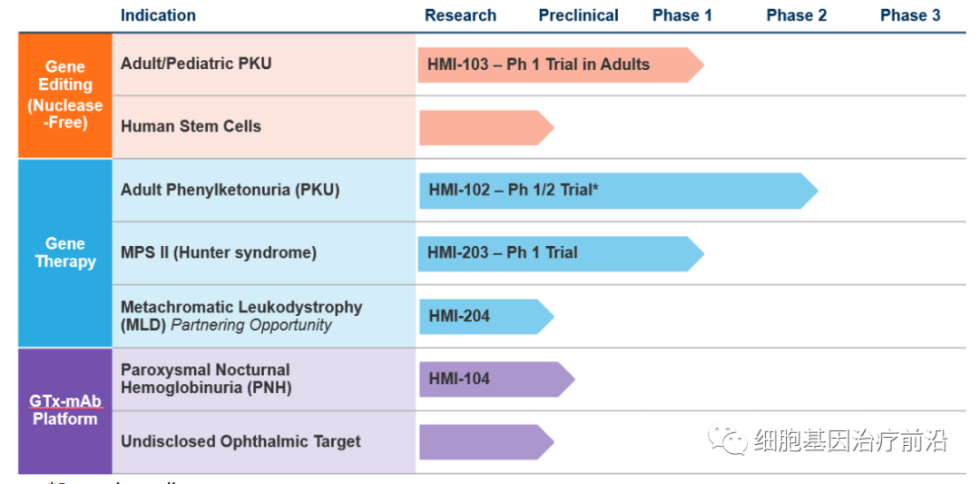Screen dimensions: 980x484
Task: Select the Preclinical column header
Action: pos(578,15)
